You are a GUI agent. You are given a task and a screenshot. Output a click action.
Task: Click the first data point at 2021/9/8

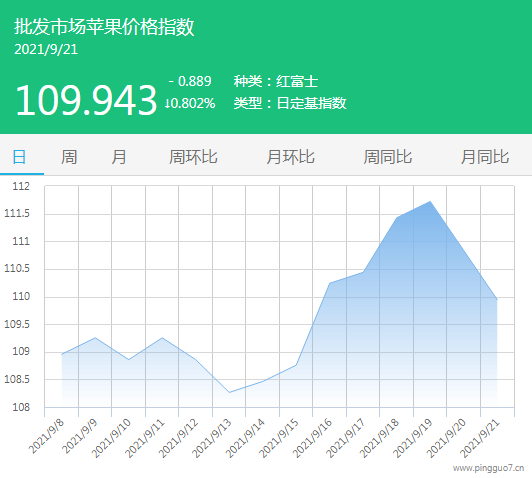click(62, 354)
